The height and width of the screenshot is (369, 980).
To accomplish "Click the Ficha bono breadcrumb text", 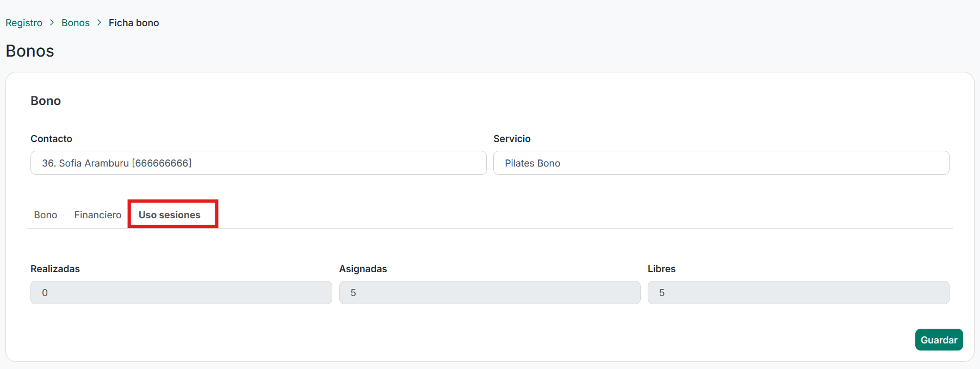I will point(134,23).
